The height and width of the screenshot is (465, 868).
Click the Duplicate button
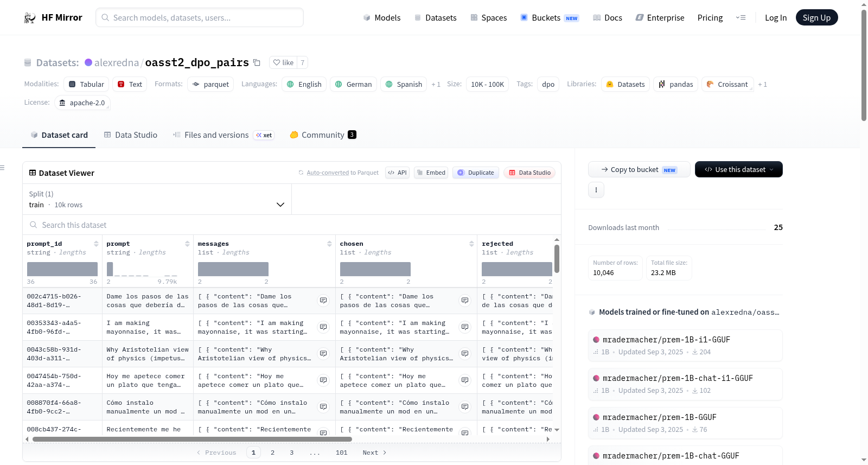pos(475,173)
